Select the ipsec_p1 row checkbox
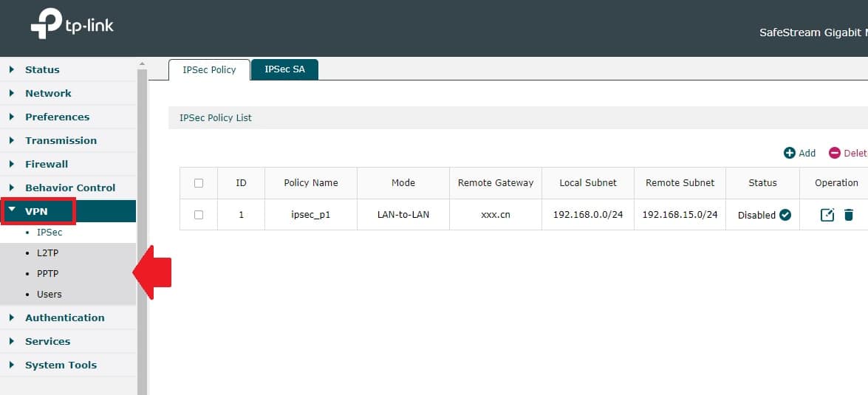This screenshot has height=395, width=868. pyautogui.click(x=198, y=215)
